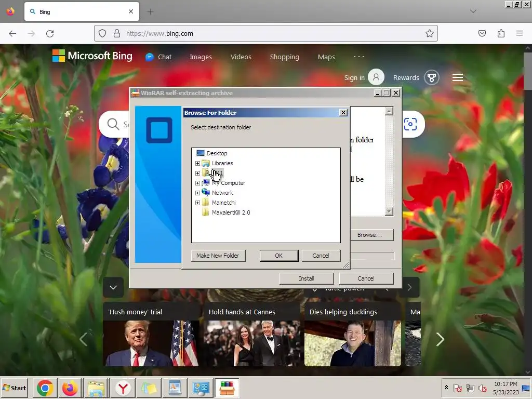Close the Browse For Folder dialog
The width and height of the screenshot is (532, 399).
343,113
